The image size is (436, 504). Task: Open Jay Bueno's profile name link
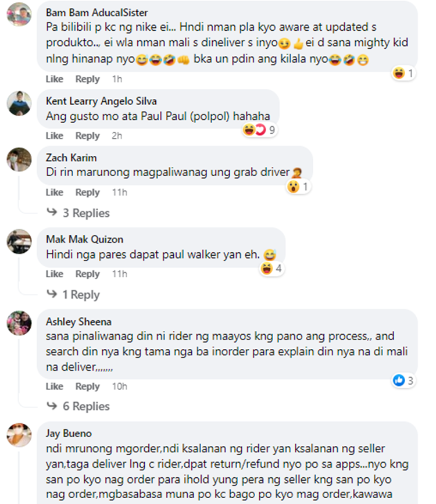(69, 433)
